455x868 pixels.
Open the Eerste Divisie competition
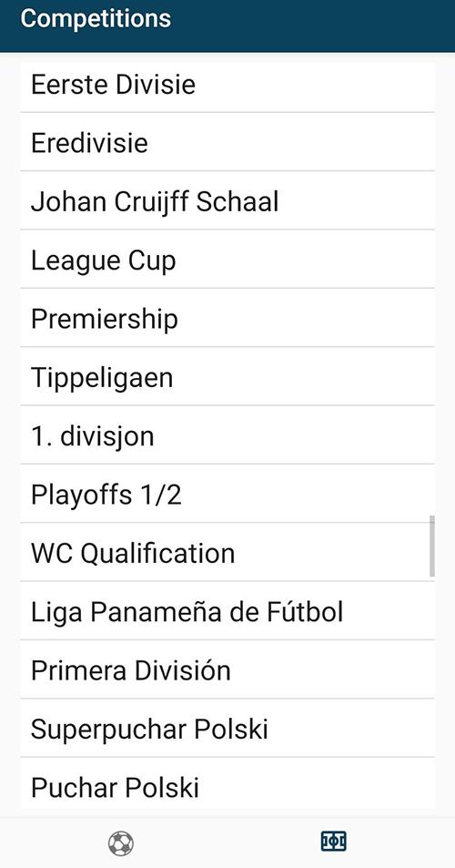227,87
